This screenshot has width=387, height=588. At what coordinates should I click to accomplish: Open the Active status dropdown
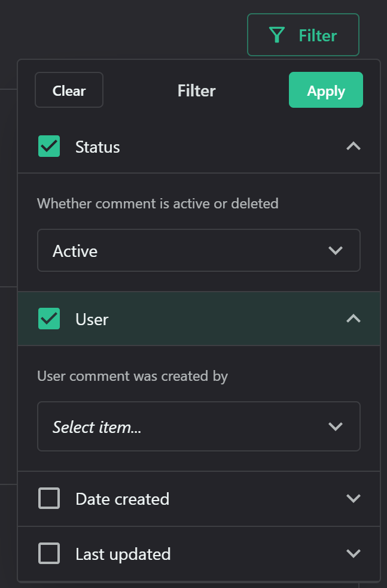pos(199,250)
